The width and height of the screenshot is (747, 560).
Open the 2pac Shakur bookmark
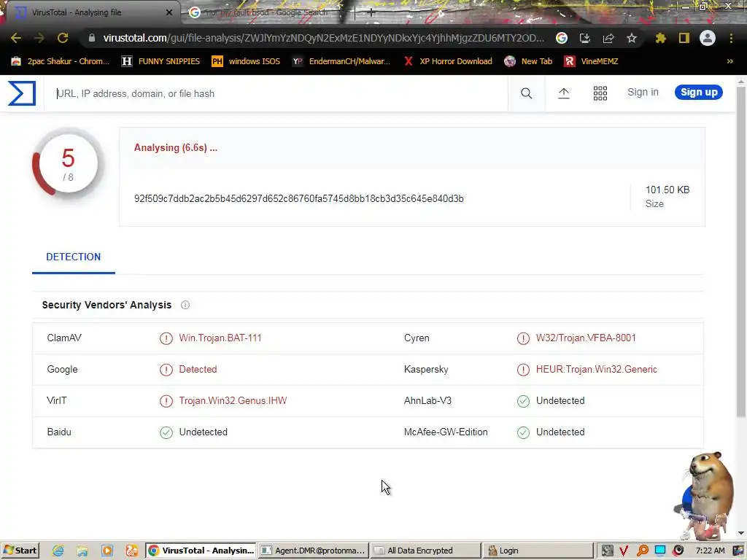[61, 61]
